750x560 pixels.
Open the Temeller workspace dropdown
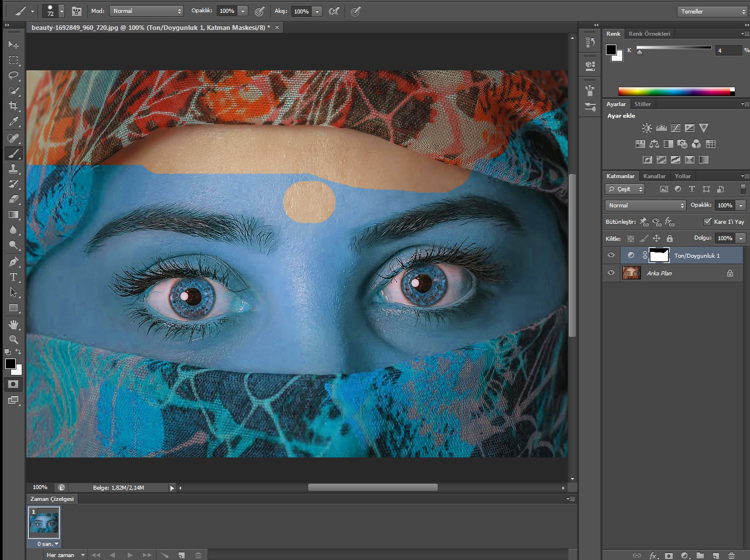click(712, 12)
